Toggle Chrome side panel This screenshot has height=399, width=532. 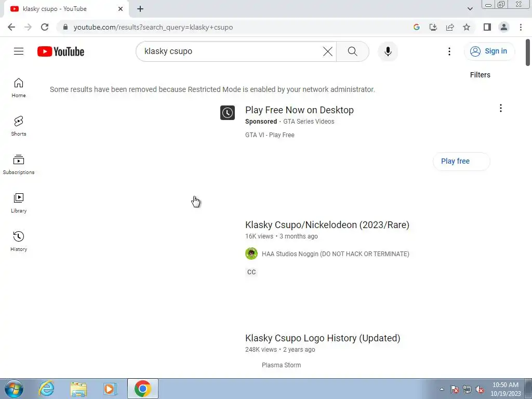[x=487, y=27]
